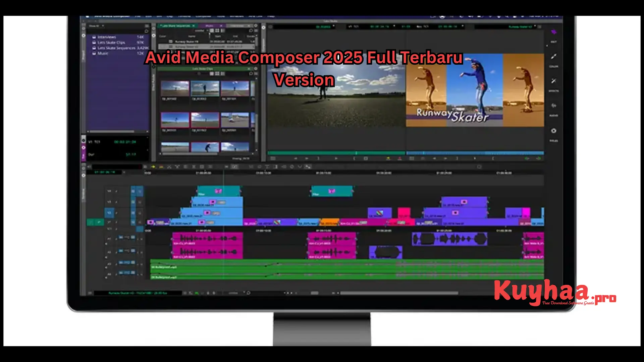The image size is (644, 362).
Task: Toggle track V2 selection in the timeline
Action: (x=109, y=213)
